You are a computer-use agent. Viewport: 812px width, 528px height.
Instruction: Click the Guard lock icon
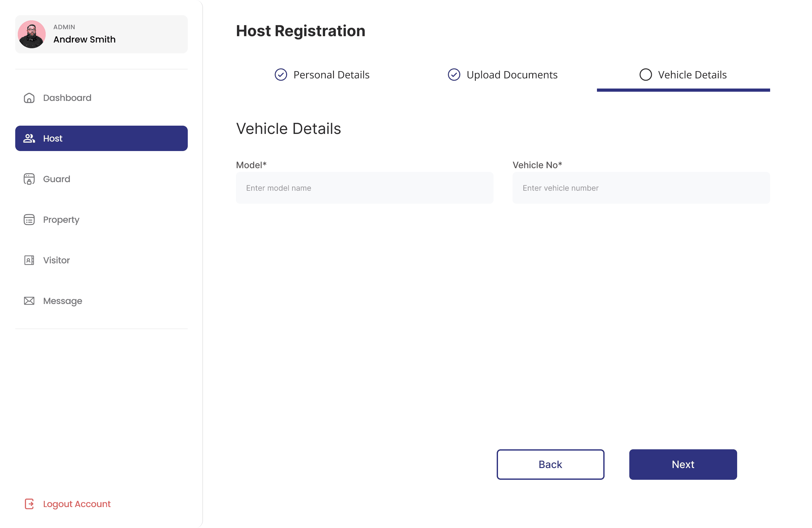click(x=29, y=179)
